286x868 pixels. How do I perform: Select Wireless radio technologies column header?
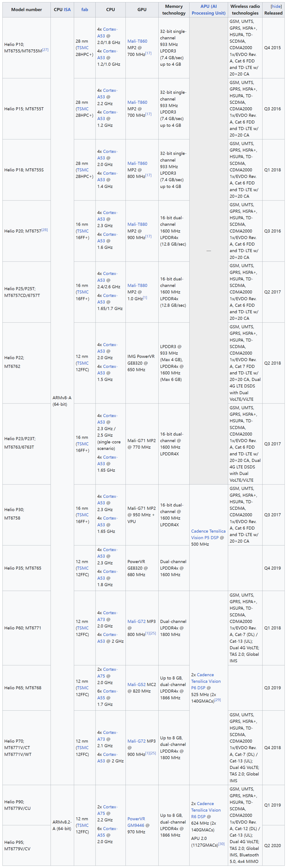(x=245, y=10)
